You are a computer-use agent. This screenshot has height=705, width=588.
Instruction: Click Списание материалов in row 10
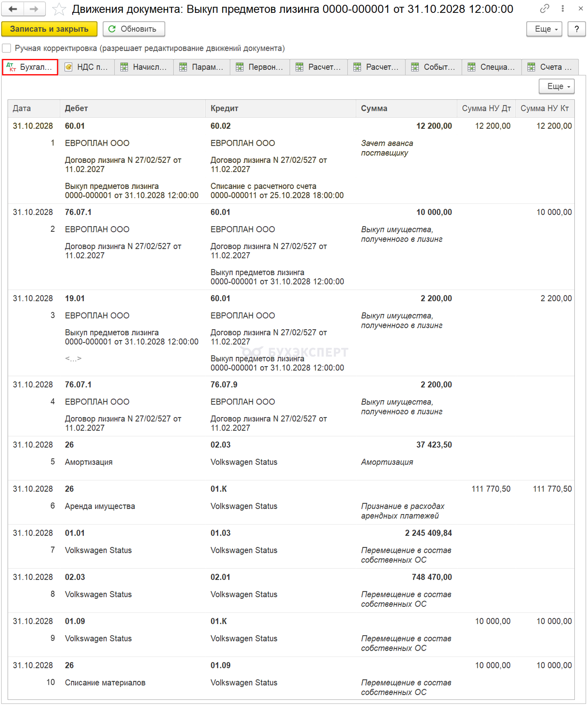pos(105,682)
